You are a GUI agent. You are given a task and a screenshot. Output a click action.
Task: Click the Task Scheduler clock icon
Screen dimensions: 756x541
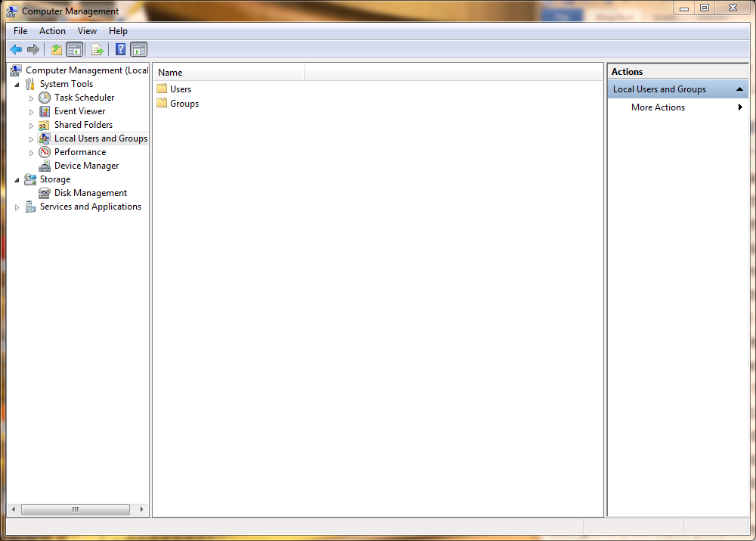click(45, 98)
